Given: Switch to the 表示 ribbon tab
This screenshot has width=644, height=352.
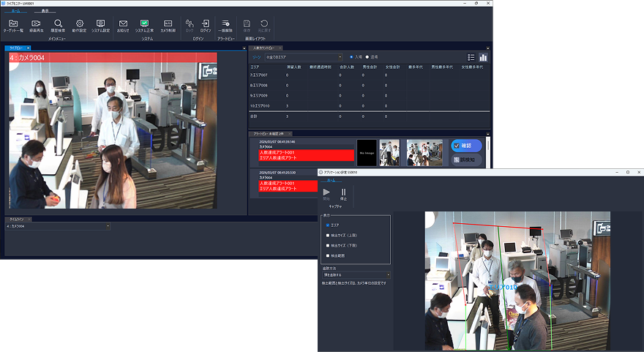Looking at the screenshot, I should (x=45, y=11).
